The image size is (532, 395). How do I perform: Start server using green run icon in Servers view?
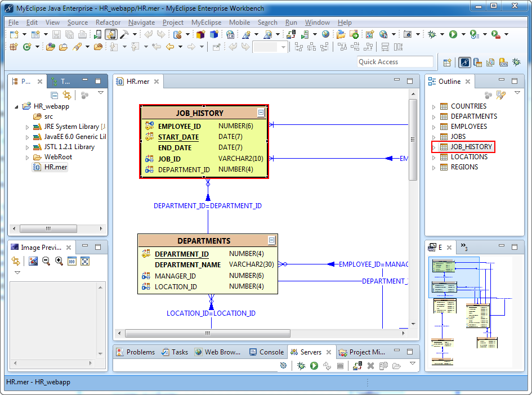point(314,366)
